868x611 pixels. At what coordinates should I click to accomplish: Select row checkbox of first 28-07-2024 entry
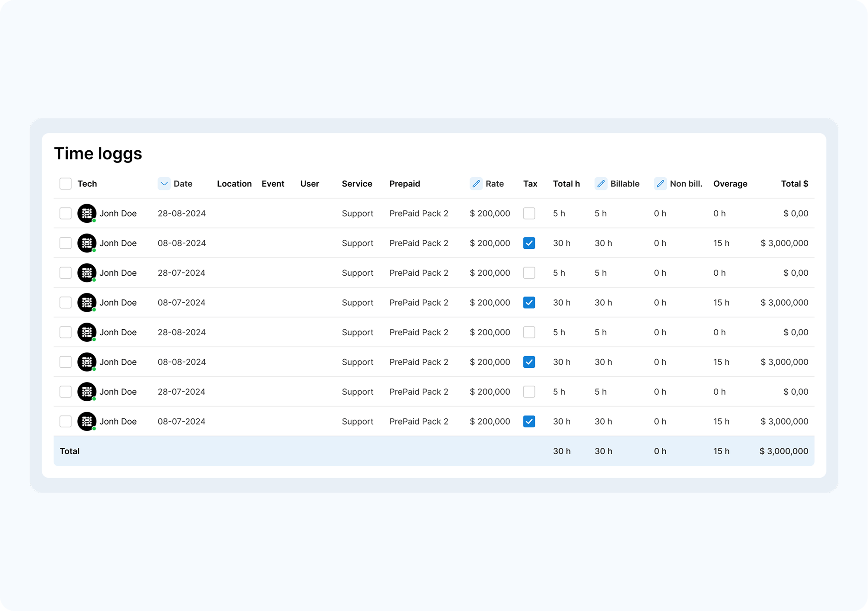[66, 273]
